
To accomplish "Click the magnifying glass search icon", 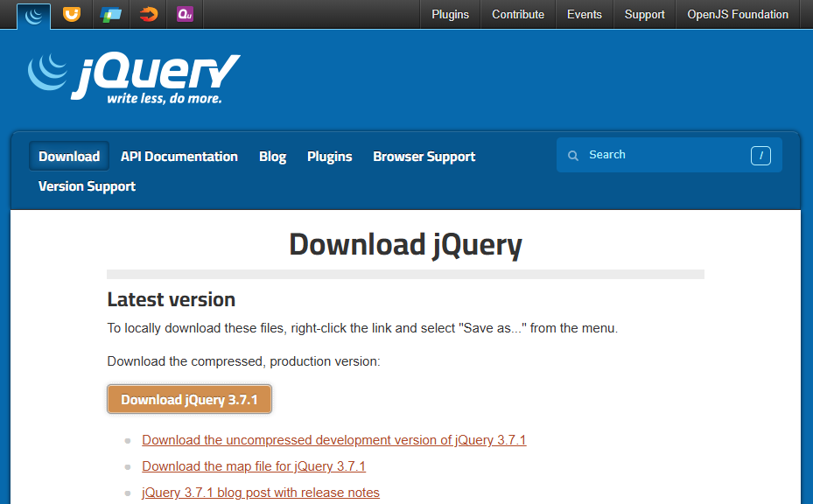I will tap(573, 156).
